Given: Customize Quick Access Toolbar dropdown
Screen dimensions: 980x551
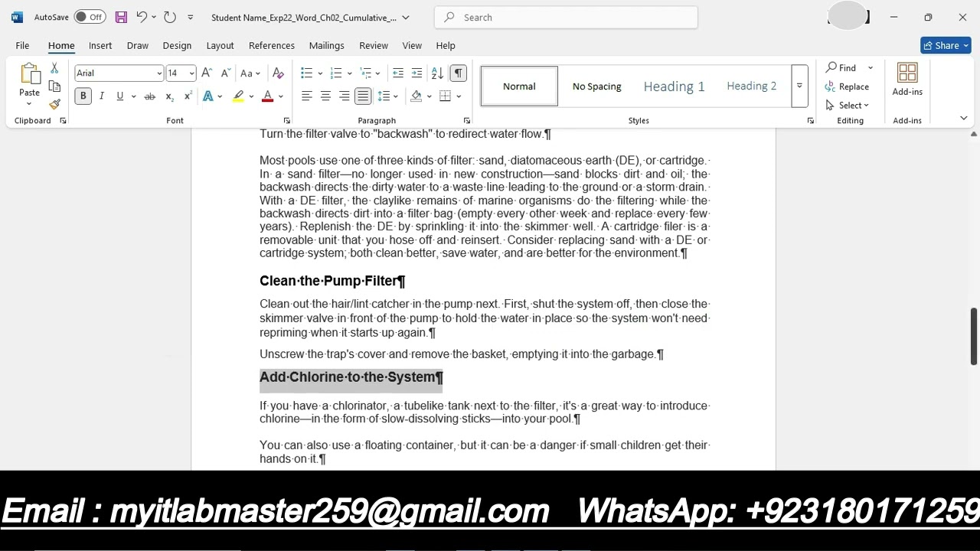Looking at the screenshot, I should pos(190,17).
